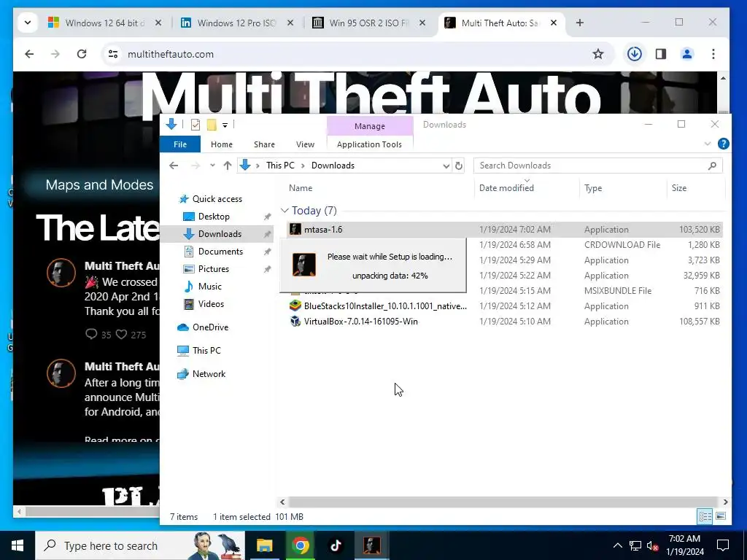Open Documents in navigation pane
Screen dimensions: 747x560
220,252
